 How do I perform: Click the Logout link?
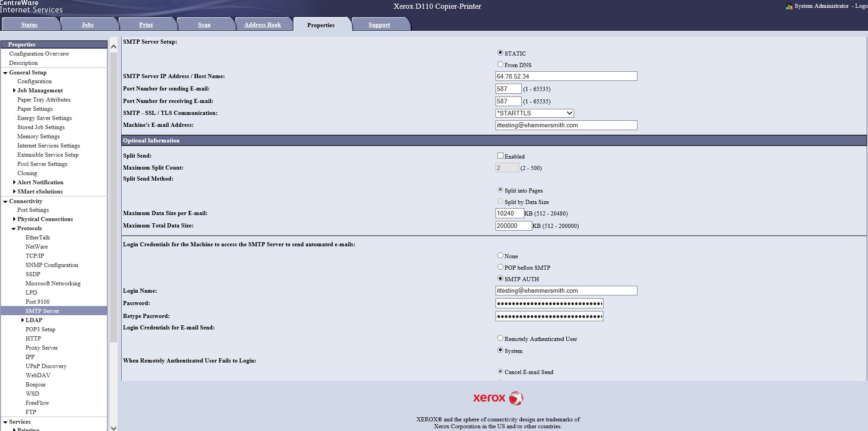[861, 6]
